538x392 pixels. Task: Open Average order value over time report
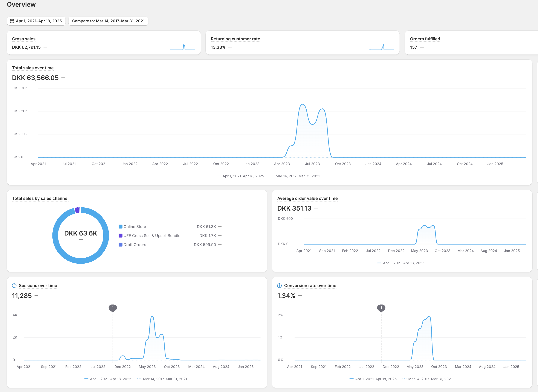(307, 198)
